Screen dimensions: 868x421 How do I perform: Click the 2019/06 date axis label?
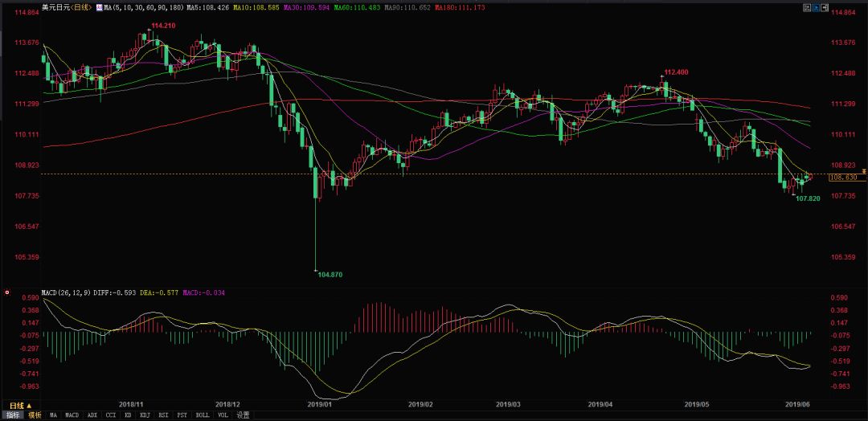click(800, 404)
